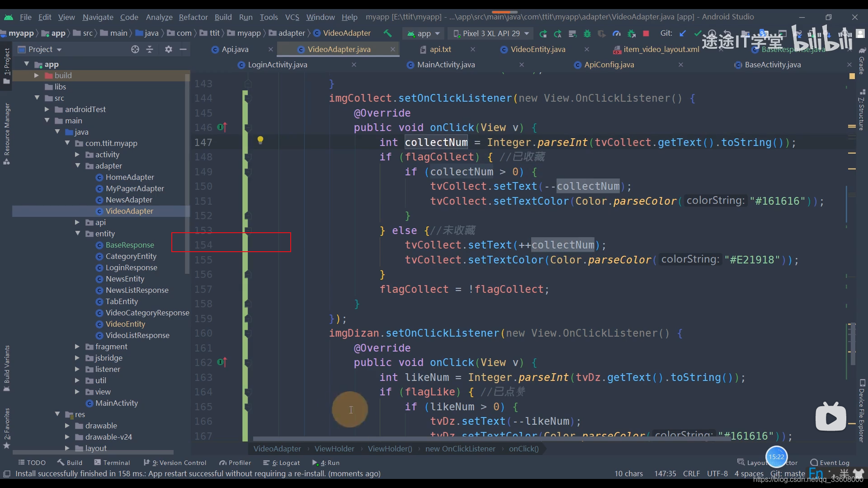Click Collapse All icon in Project panel

pyautogui.click(x=150, y=49)
